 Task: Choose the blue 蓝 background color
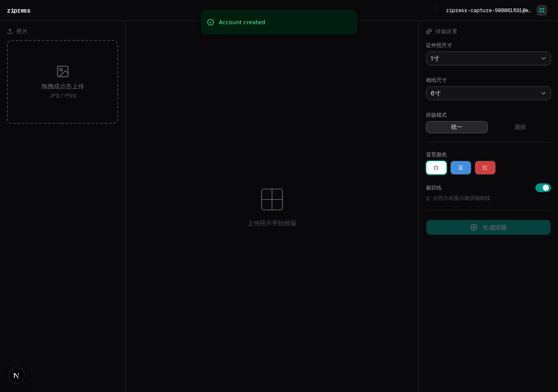(x=460, y=168)
